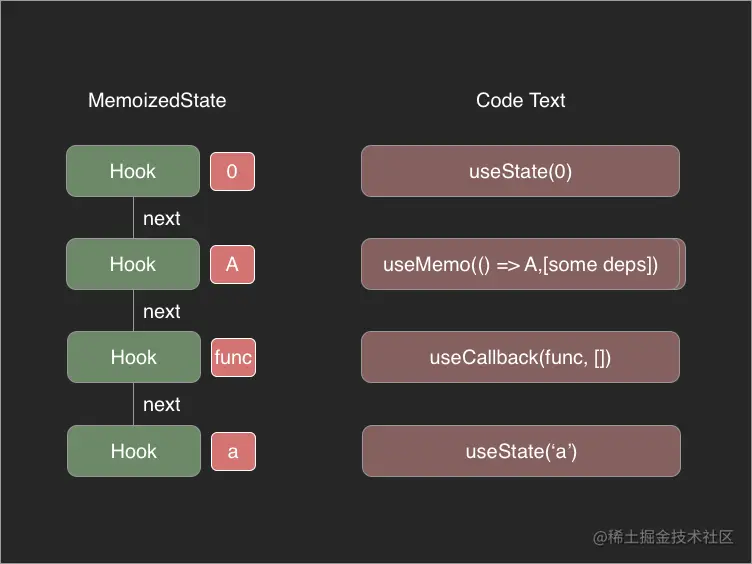Click the useCallback(func, []) code block
This screenshot has height=564, width=752.
coord(520,357)
